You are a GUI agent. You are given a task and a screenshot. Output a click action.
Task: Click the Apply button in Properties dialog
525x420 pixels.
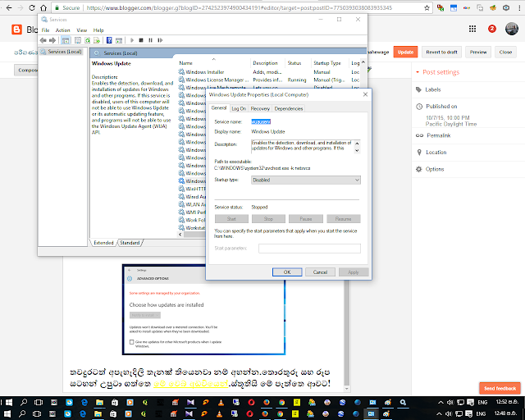coord(354,272)
